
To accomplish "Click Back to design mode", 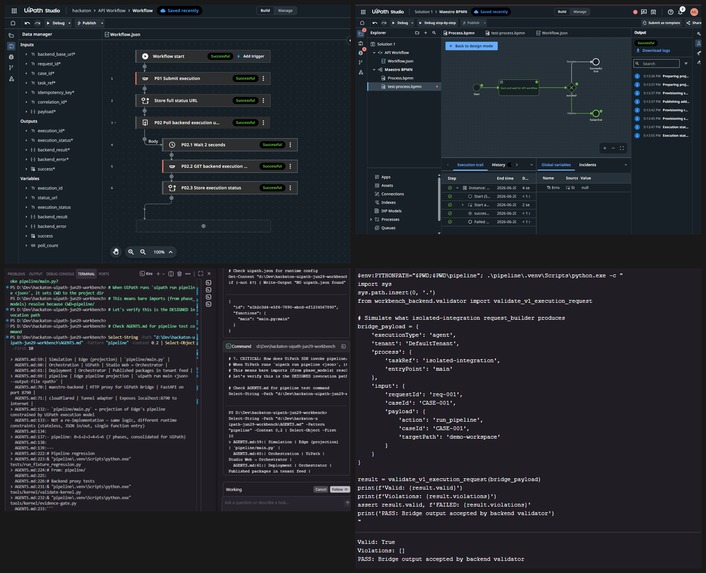I will click(471, 46).
